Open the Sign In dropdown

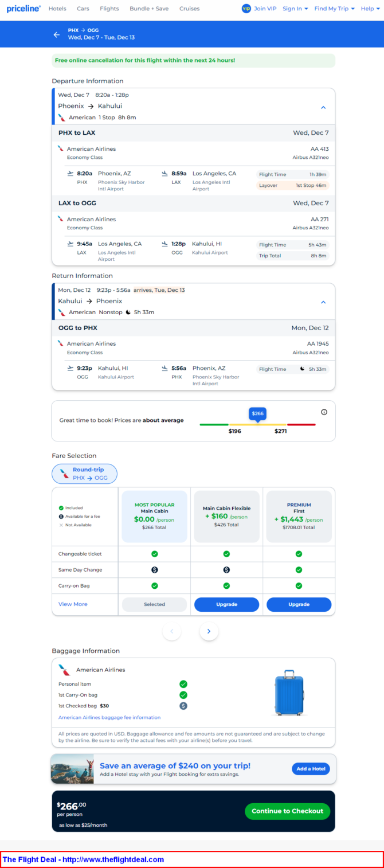coord(295,9)
